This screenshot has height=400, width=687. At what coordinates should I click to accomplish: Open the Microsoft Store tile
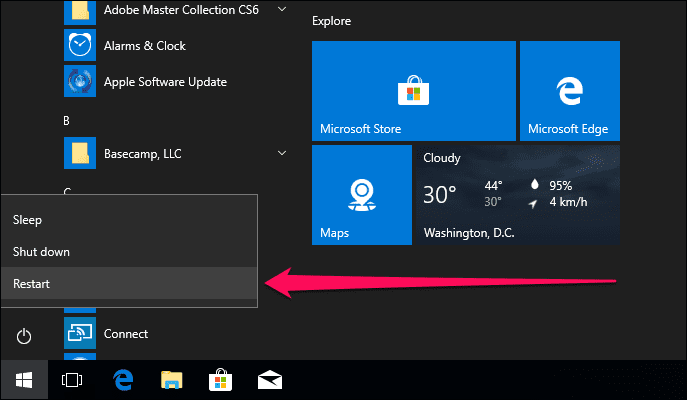click(x=414, y=91)
